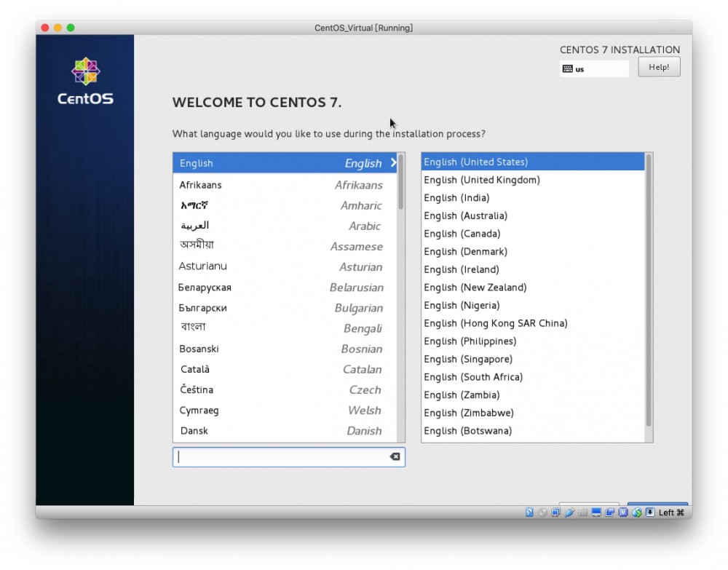Select Bosanski language row
Viewport: 728px width, 570px height.
(x=285, y=349)
